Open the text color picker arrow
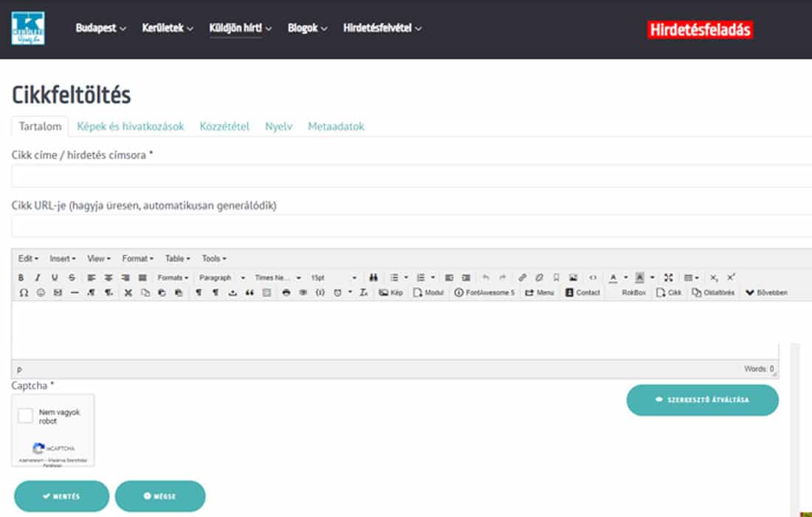The height and width of the screenshot is (517, 812). [x=626, y=278]
